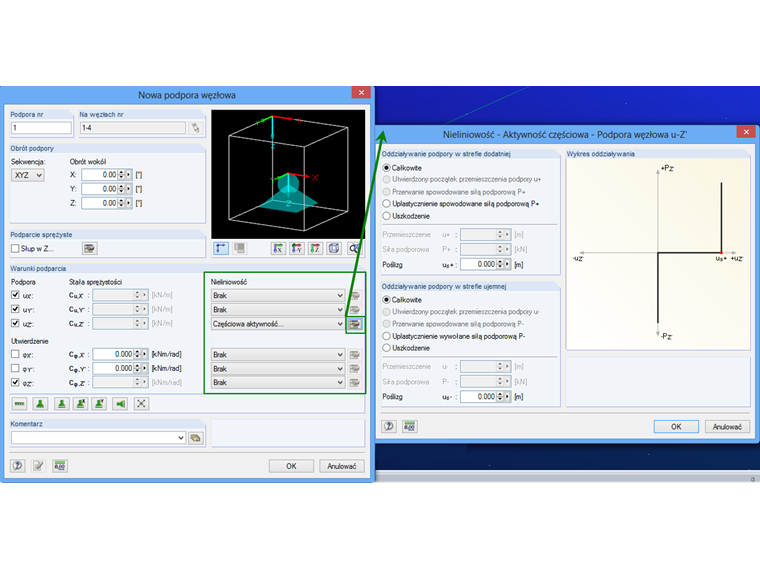Click OK in Nowa podpora węzłowa dialog
The height and width of the screenshot is (570, 760).
[291, 466]
